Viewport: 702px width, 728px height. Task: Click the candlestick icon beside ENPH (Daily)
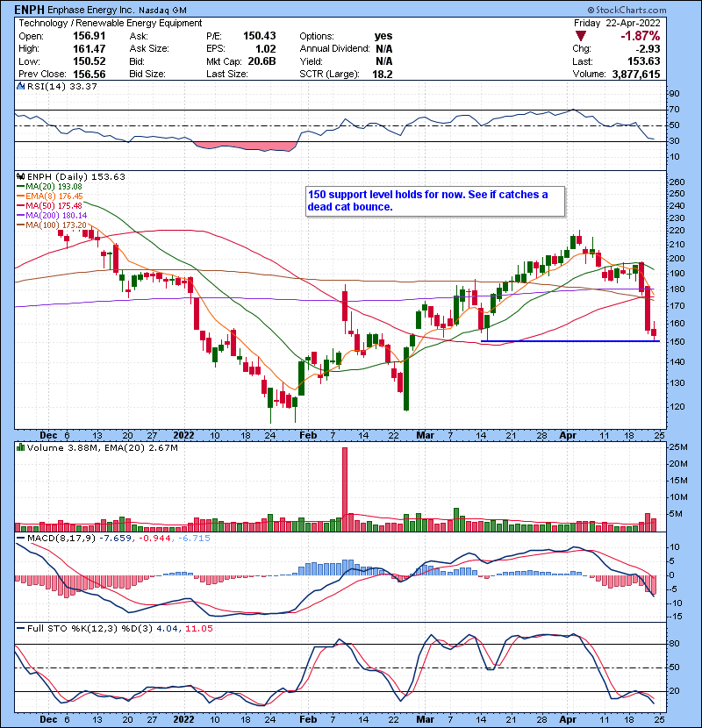point(20,176)
